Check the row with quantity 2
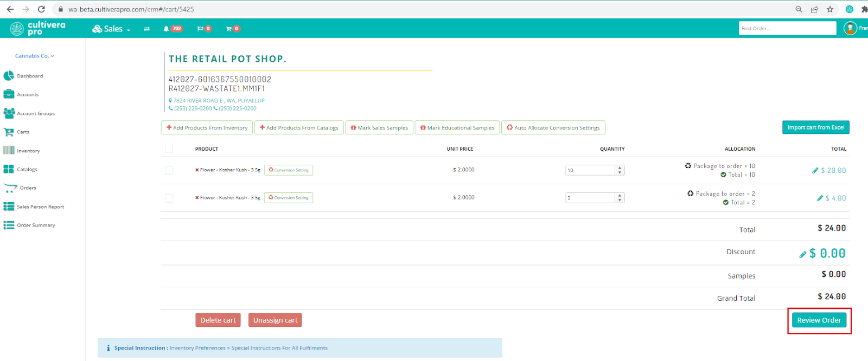 169,198
